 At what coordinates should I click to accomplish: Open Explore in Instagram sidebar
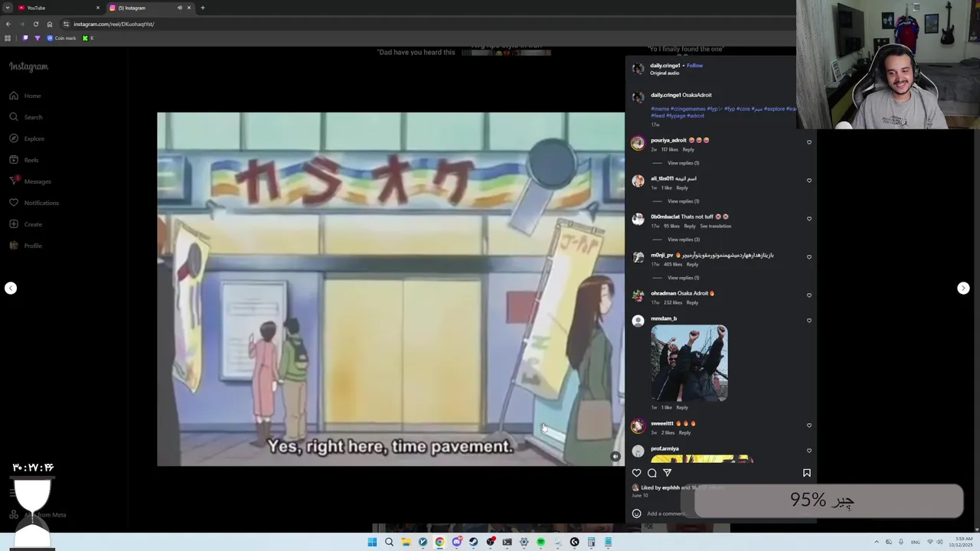(x=26, y=139)
